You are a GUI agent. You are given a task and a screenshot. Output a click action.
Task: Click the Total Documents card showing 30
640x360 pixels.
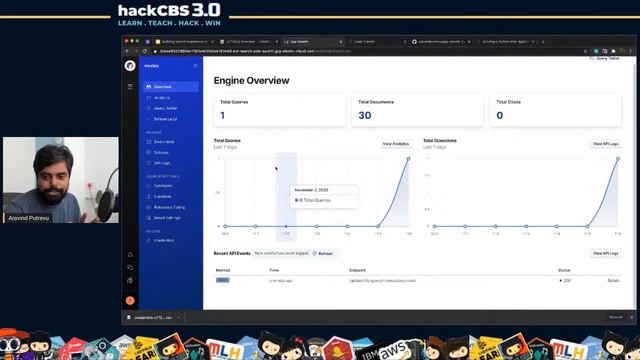pos(418,111)
